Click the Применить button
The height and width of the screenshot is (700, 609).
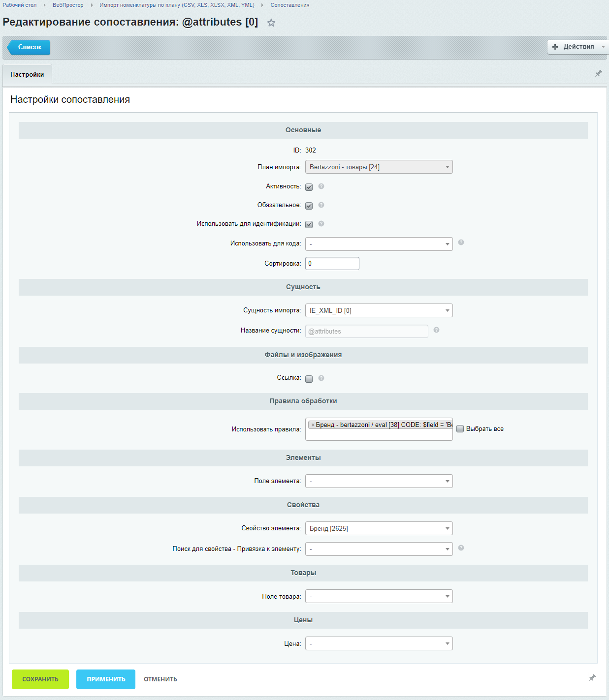[x=106, y=679]
